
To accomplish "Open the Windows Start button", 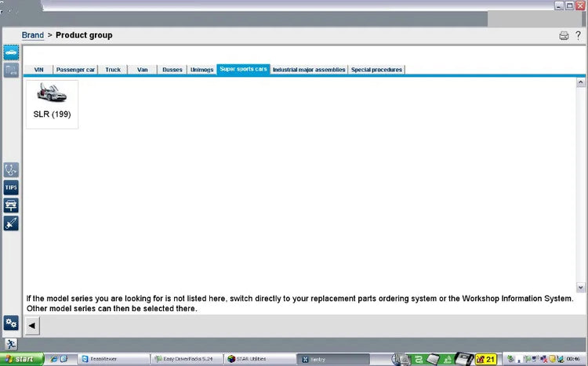I will tap(22, 359).
